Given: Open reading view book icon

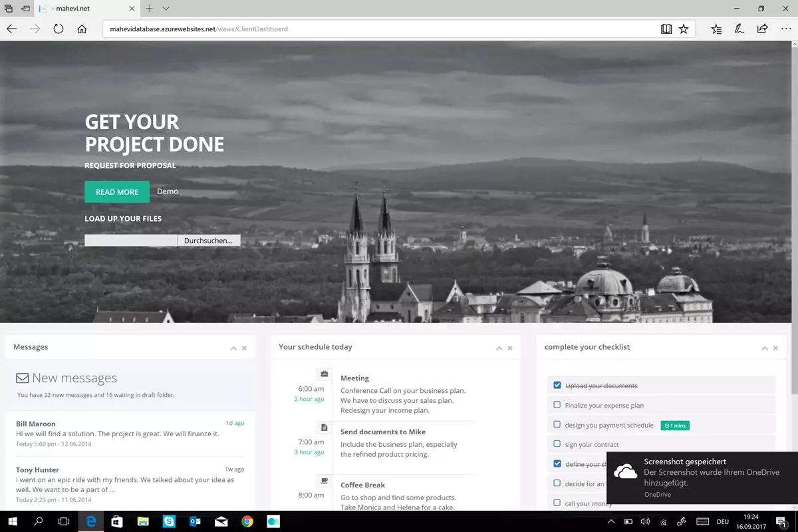Looking at the screenshot, I should tap(666, 29).
